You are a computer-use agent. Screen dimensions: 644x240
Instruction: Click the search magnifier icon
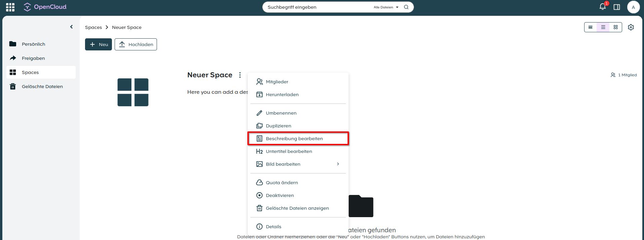pos(406,7)
